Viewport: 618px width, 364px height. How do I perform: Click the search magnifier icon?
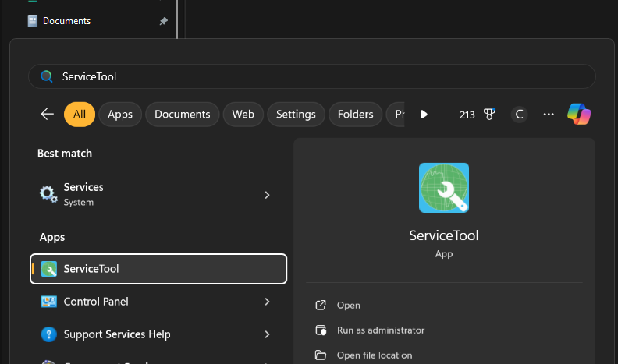(x=47, y=76)
